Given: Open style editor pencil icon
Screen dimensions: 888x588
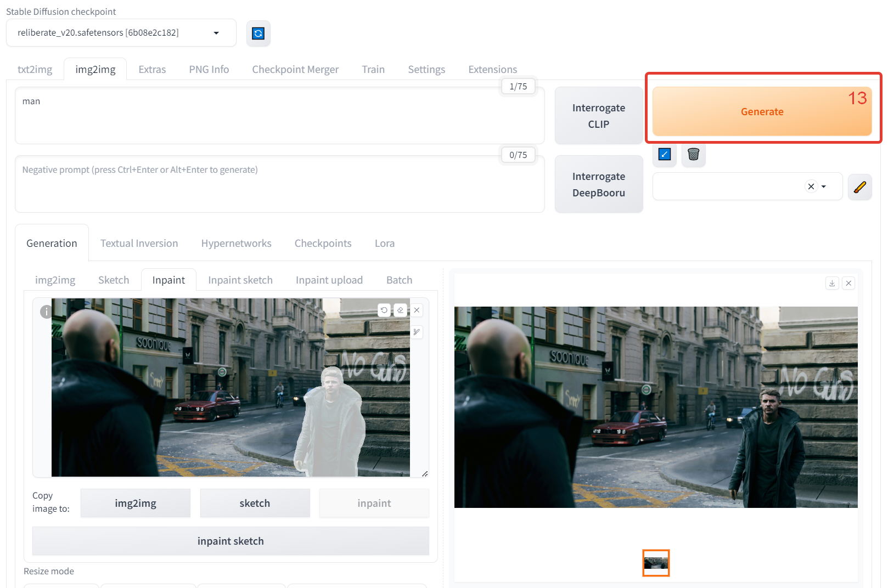Looking at the screenshot, I should click(860, 187).
